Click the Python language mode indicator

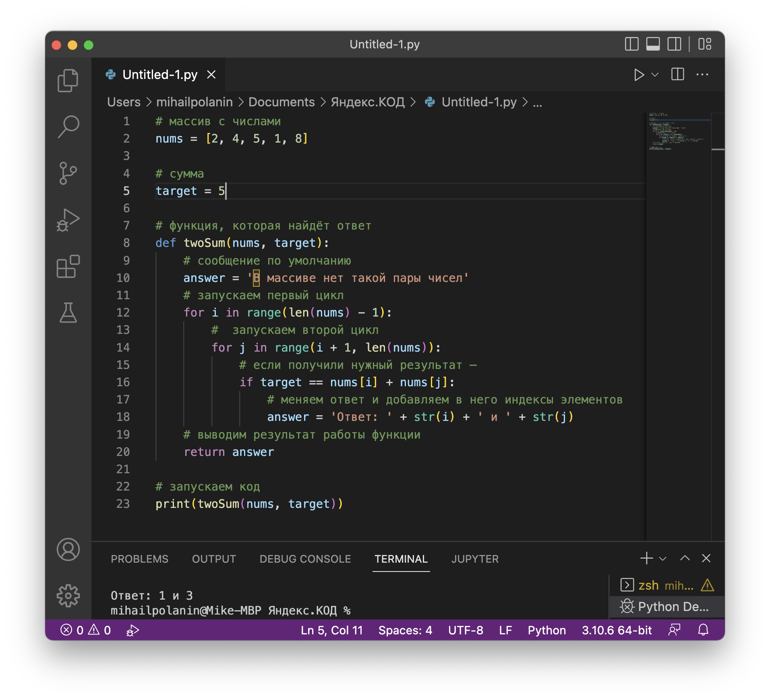[x=546, y=630]
